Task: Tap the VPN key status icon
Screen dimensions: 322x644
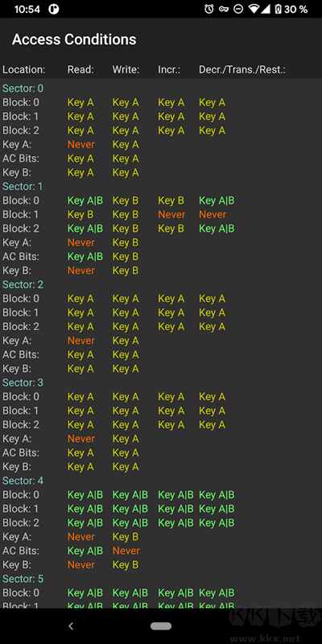Action: pyautogui.click(x=224, y=9)
